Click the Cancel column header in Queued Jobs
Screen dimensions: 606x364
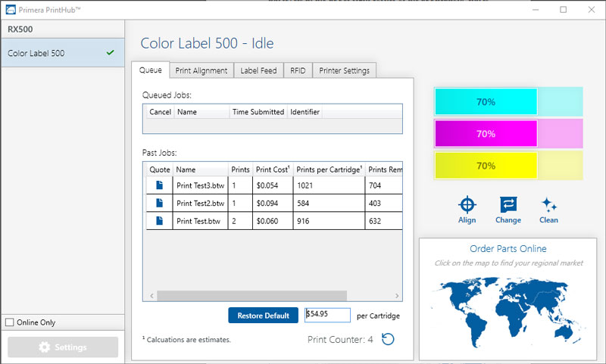(160, 112)
